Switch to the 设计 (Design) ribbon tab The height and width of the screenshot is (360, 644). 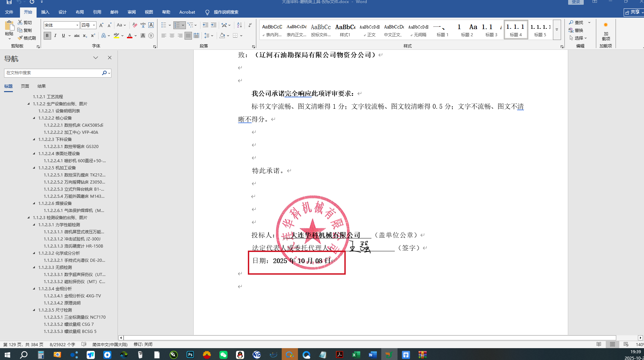62,12
